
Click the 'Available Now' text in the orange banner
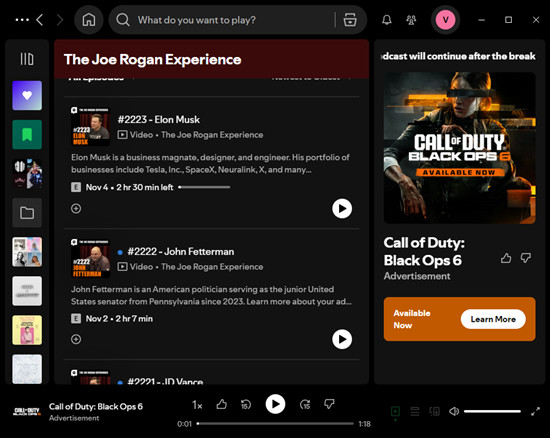pyautogui.click(x=411, y=319)
